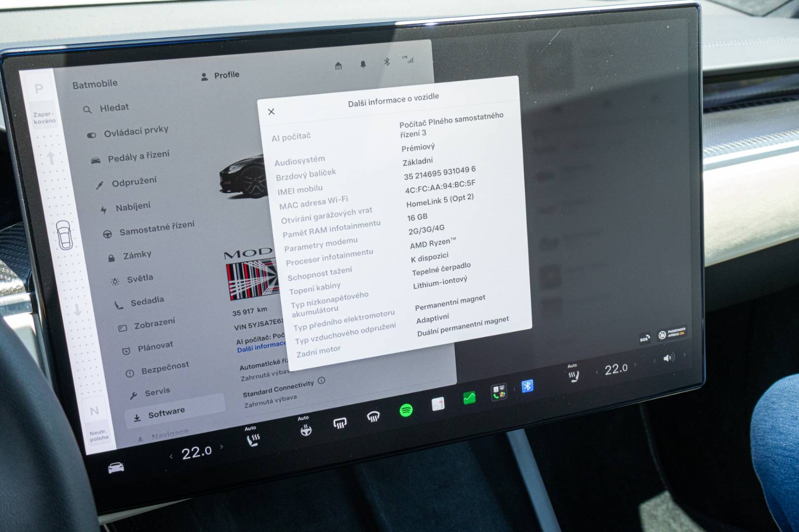Open the Zámky settings

click(x=130, y=256)
